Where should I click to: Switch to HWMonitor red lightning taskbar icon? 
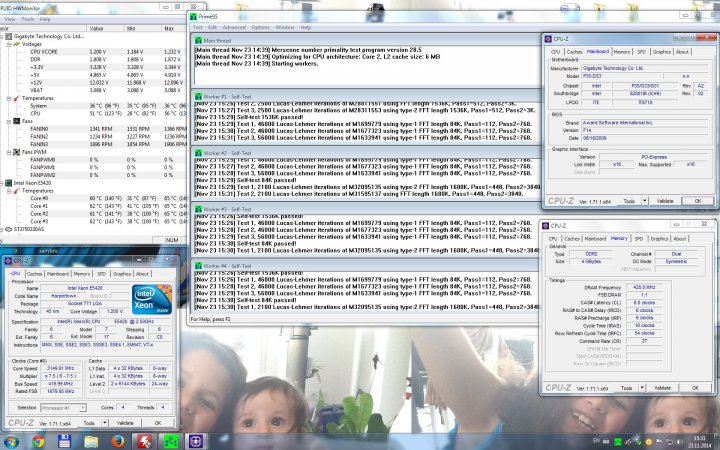click(x=144, y=442)
